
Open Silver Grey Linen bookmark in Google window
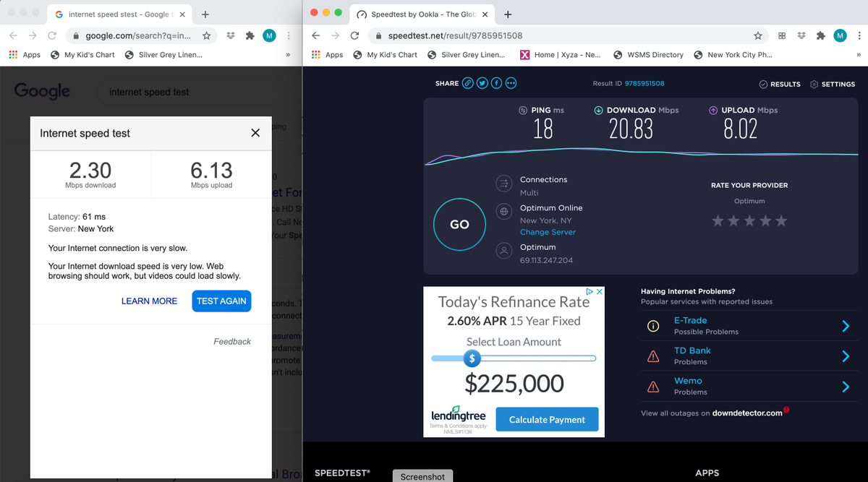click(x=163, y=55)
